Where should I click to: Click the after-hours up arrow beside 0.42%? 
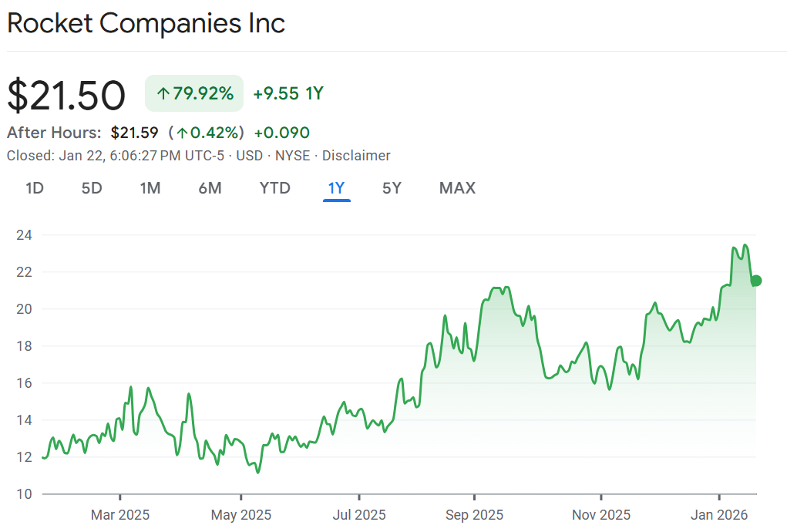click(183, 133)
